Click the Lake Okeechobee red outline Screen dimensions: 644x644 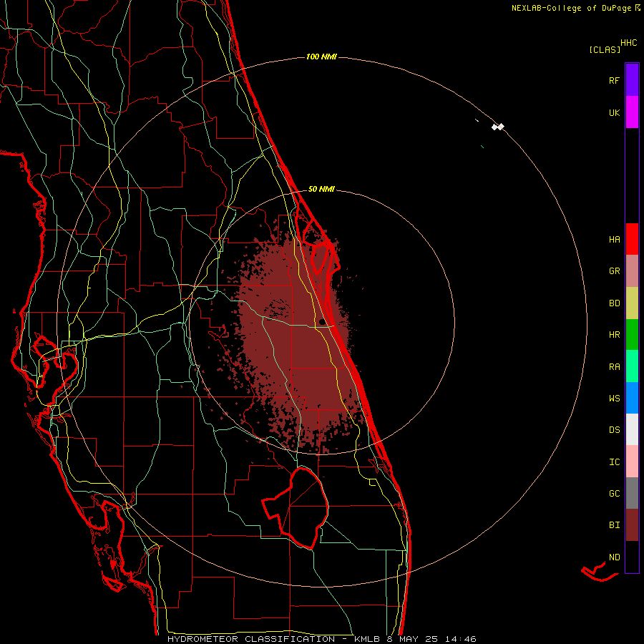(x=296, y=507)
